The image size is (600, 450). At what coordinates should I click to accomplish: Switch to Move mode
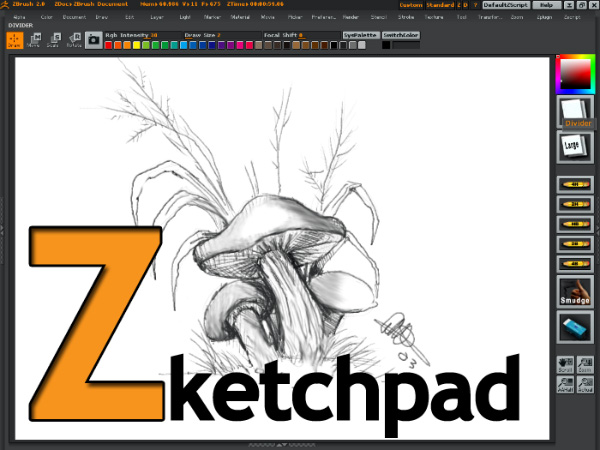(35, 40)
